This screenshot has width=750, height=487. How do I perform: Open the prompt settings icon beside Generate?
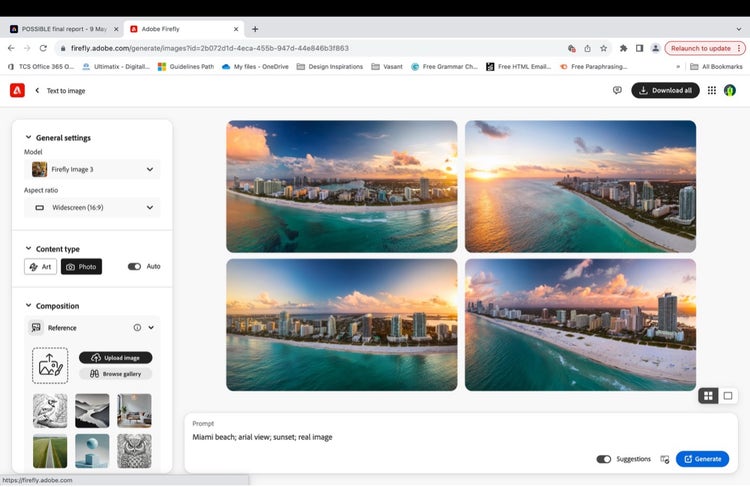click(665, 459)
